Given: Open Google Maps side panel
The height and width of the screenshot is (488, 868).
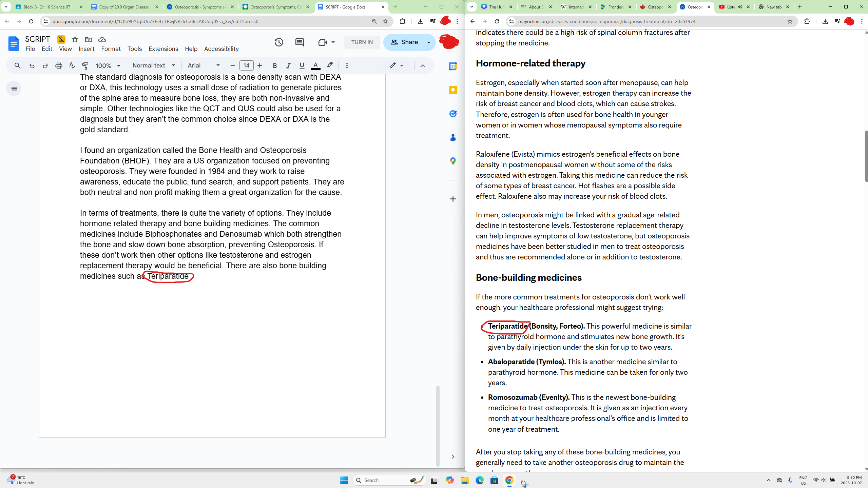Looking at the screenshot, I should point(453,161).
